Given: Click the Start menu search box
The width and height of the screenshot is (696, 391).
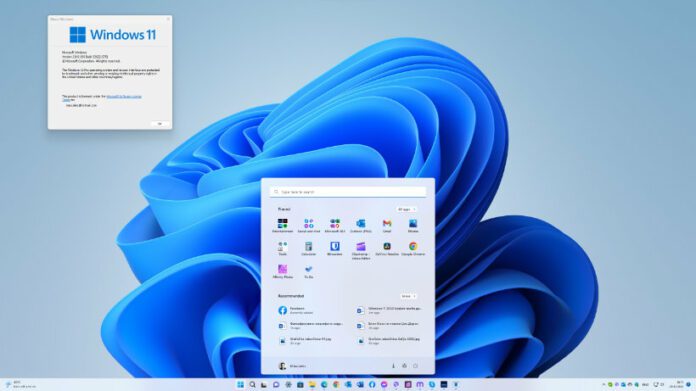Looking at the screenshot, I should (x=348, y=192).
